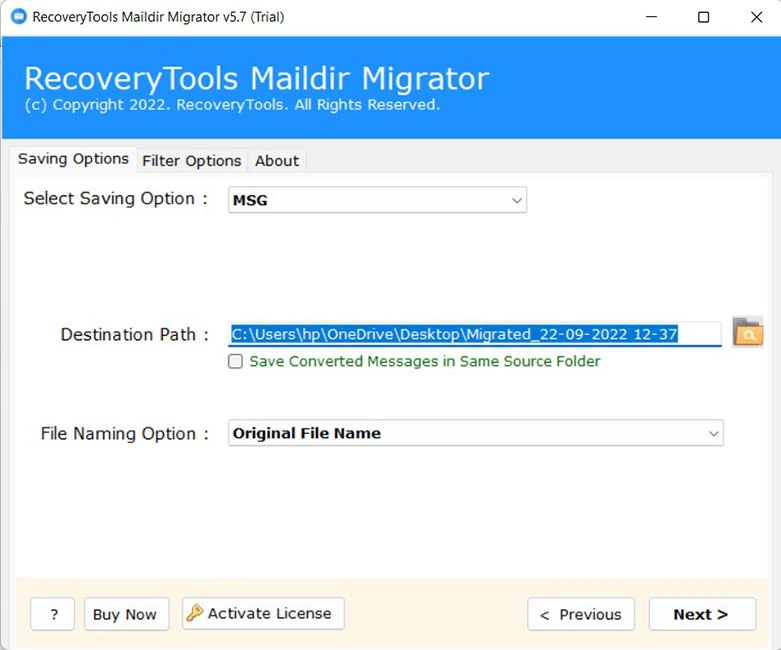
Task: Open help with the question mark button
Action: click(x=52, y=614)
